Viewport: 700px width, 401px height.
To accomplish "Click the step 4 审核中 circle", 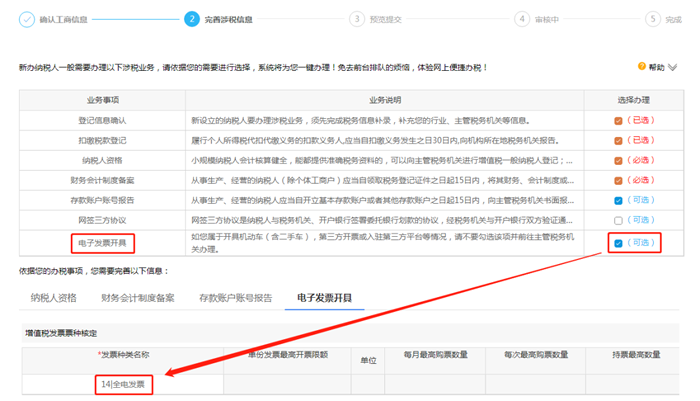I will pyautogui.click(x=520, y=19).
